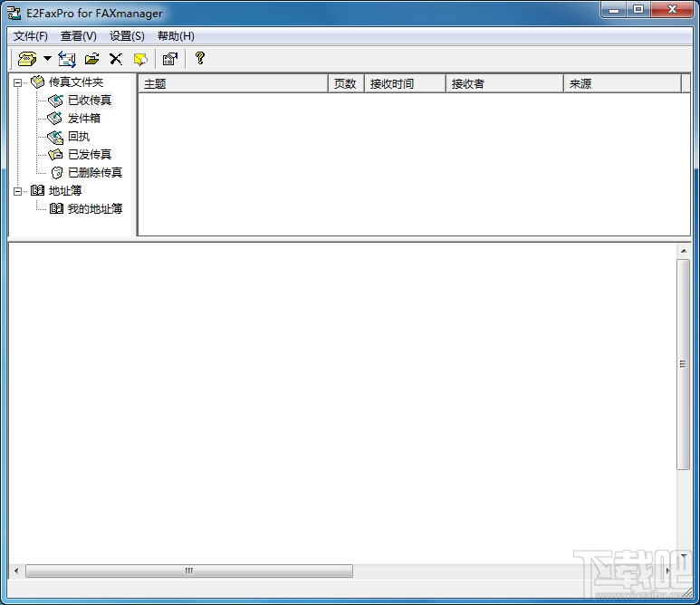Image resolution: width=700 pixels, height=605 pixels.
Task: Click the 地址簿 book icon
Action: pyautogui.click(x=37, y=191)
